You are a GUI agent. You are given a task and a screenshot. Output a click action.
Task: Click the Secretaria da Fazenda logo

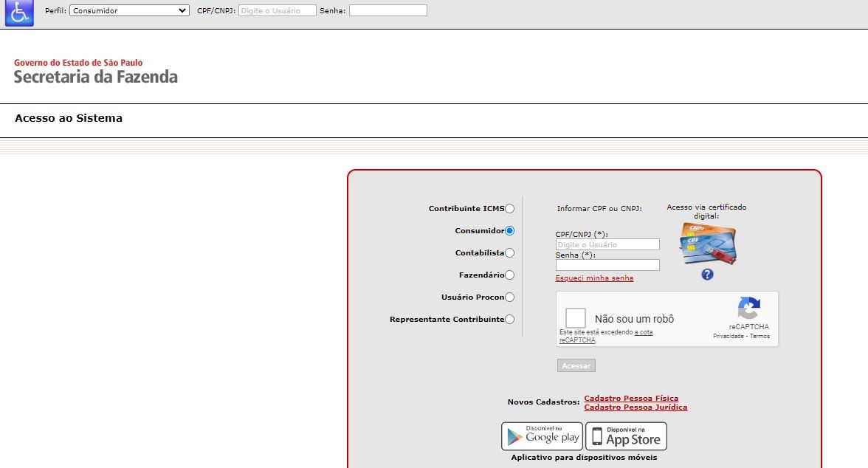click(95, 72)
